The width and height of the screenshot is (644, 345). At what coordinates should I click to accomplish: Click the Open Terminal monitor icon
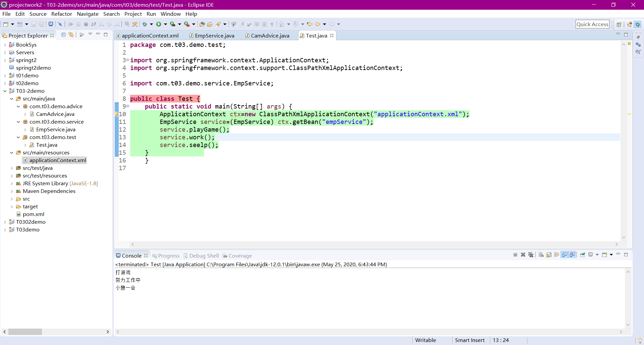pyautogui.click(x=51, y=24)
